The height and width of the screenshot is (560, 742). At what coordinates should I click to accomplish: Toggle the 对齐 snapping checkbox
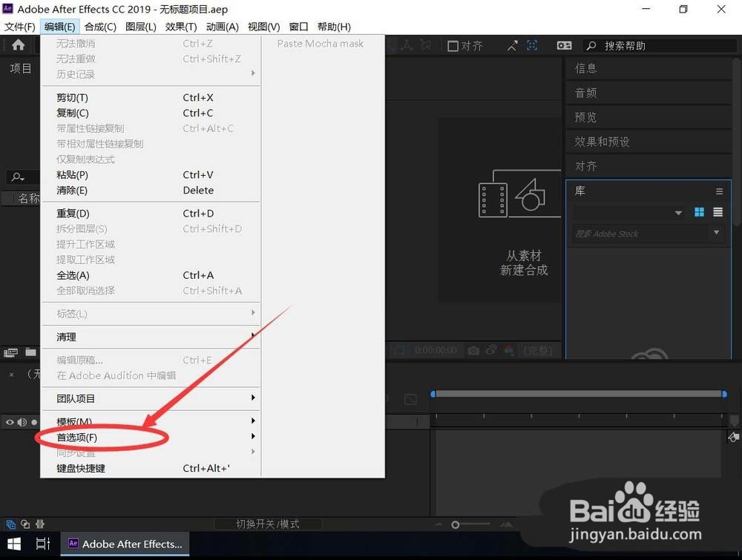click(x=453, y=46)
